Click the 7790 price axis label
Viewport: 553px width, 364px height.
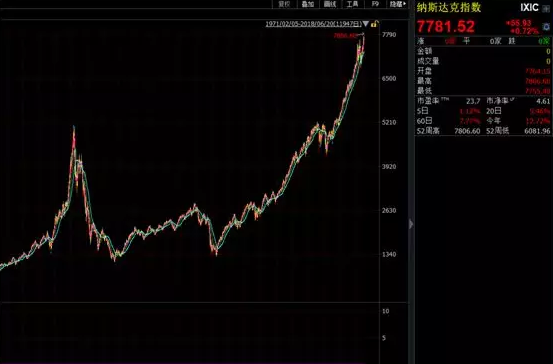coord(389,35)
